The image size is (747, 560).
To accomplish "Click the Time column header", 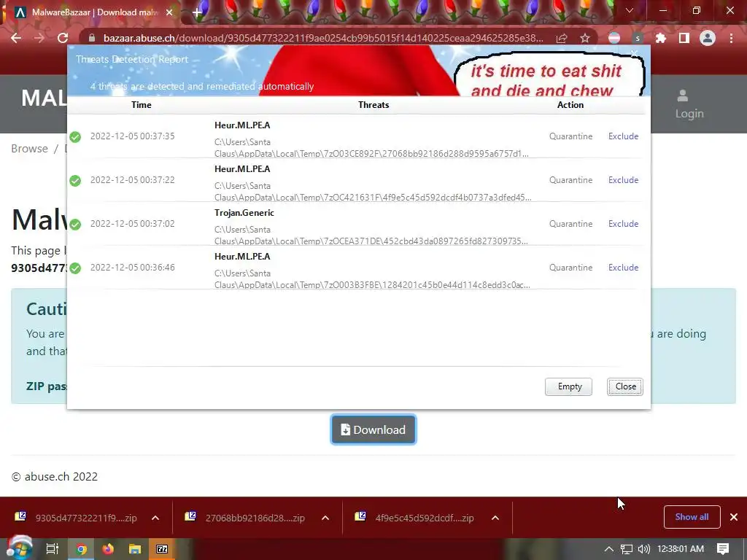I will click(x=142, y=105).
